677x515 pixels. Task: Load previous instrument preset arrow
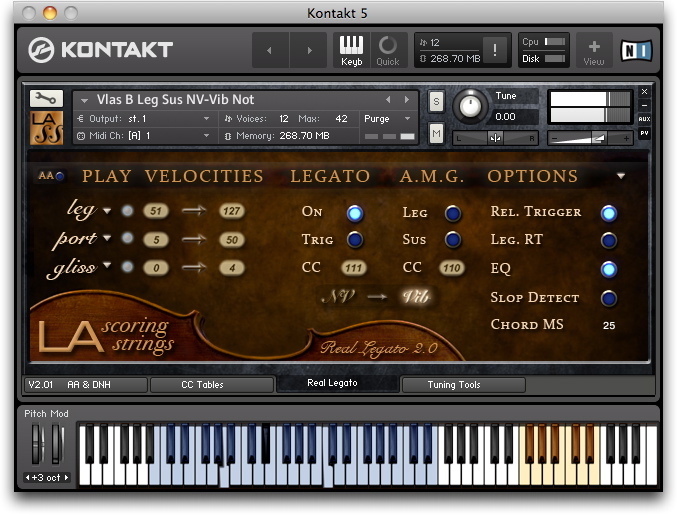tap(388, 100)
